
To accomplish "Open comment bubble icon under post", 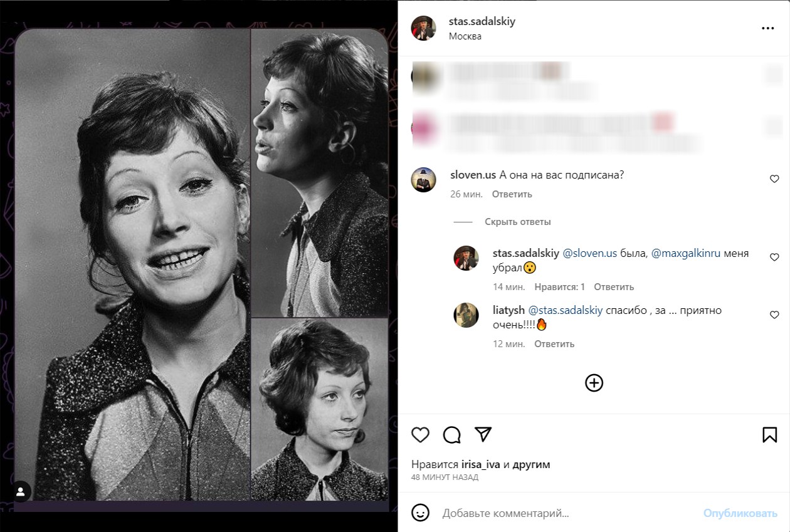I will [x=451, y=435].
